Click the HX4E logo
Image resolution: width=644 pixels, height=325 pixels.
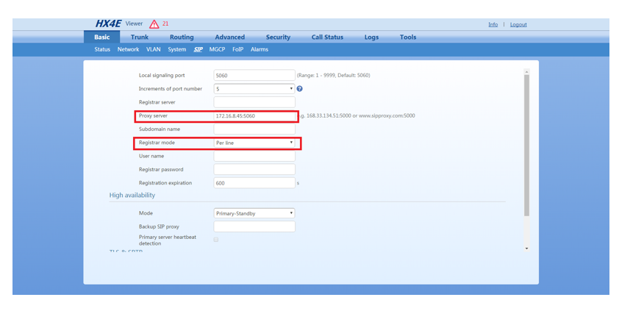108,24
